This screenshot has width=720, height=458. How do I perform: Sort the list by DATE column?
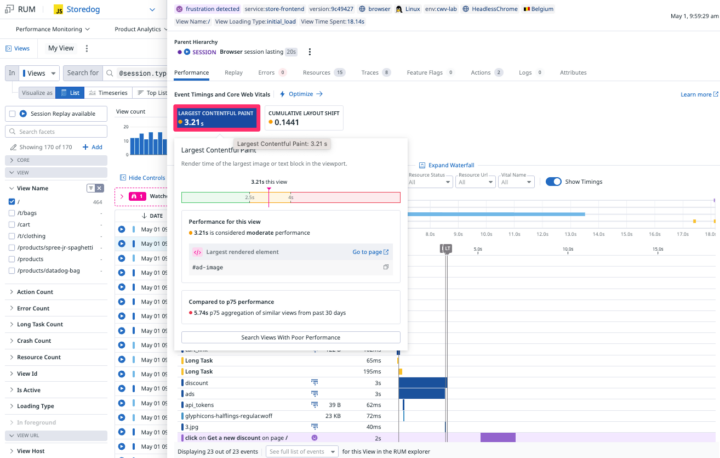[x=152, y=216]
